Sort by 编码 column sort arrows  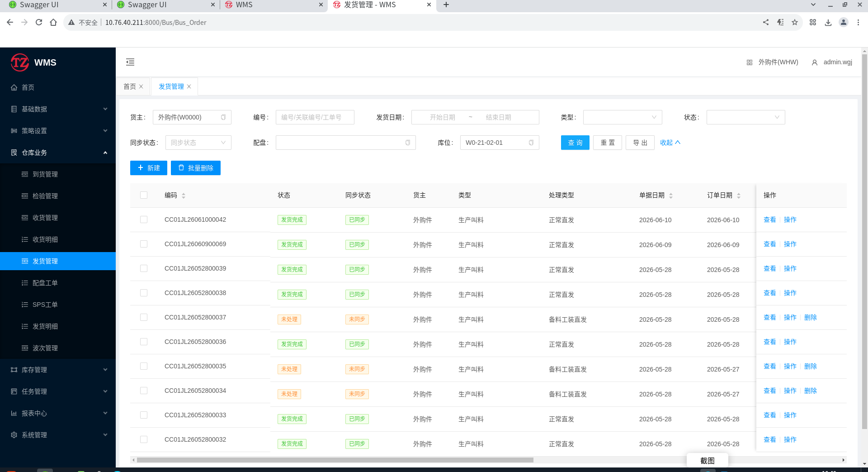pos(184,195)
